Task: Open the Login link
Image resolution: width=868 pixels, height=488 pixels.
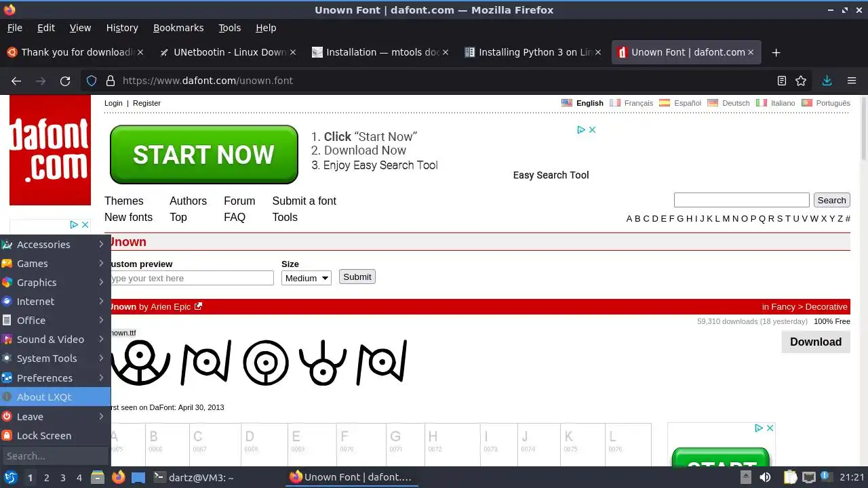Action: (113, 103)
